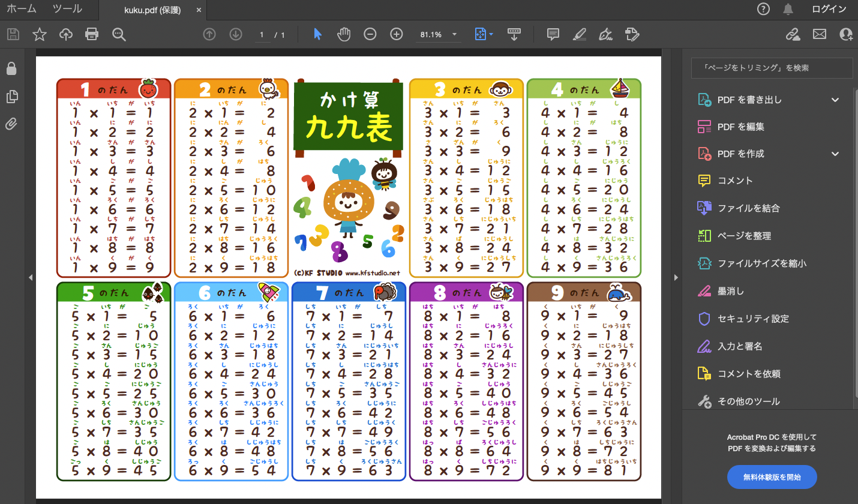Viewport: 858px width, 504px height.
Task: Click the upload to cloud icon
Action: [66, 34]
